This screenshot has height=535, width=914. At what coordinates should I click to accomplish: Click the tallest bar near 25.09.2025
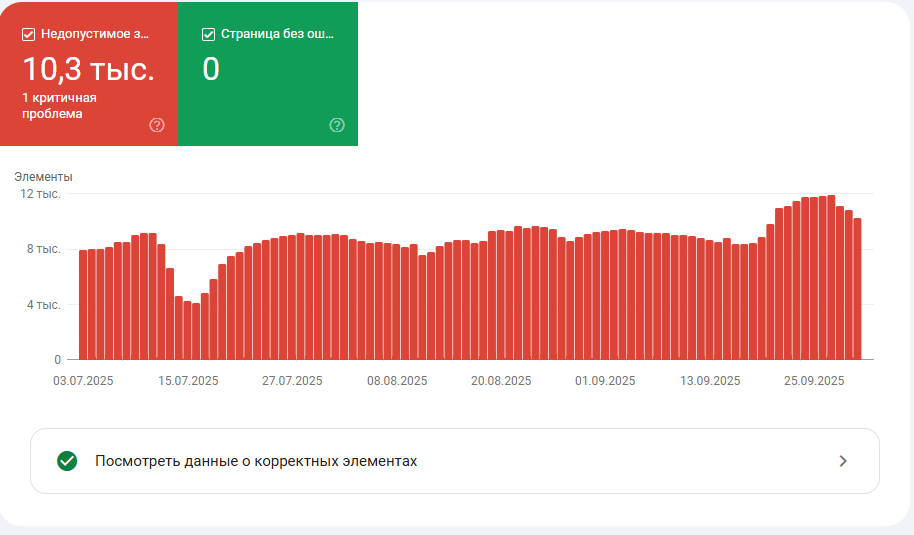(831, 277)
